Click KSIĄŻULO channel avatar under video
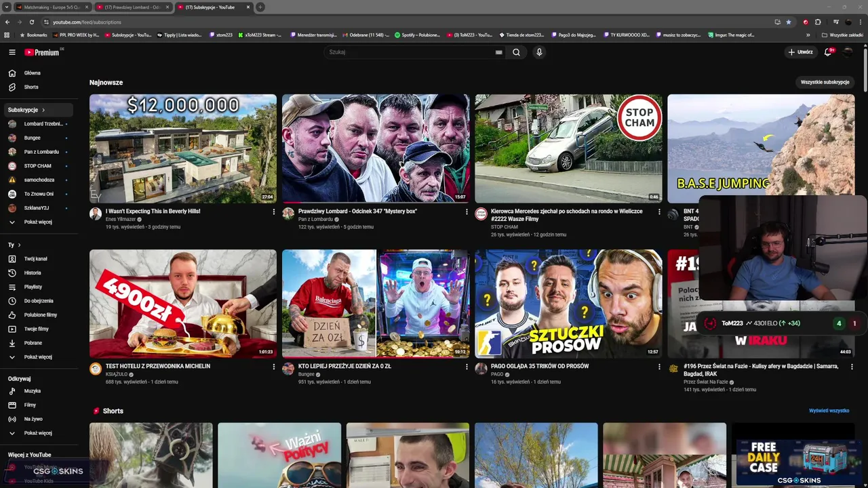Viewport: 868px width, 488px height. [x=96, y=369]
